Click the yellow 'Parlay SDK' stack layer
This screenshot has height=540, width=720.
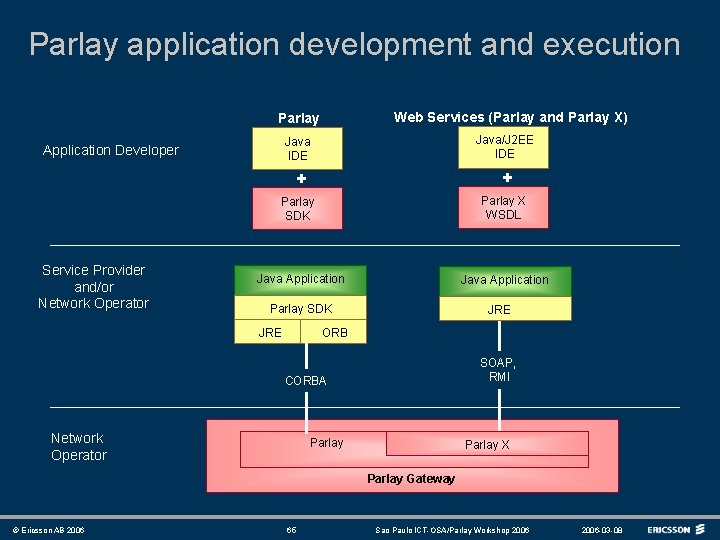point(300,308)
